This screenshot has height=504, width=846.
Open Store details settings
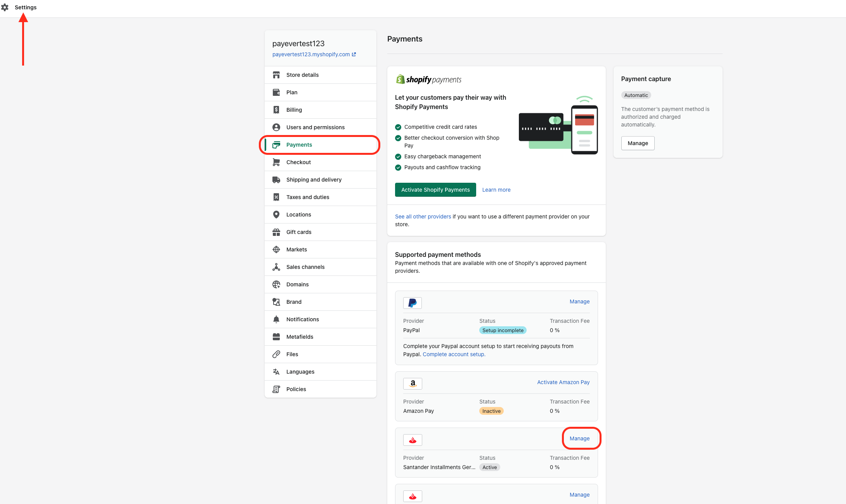coord(321,75)
